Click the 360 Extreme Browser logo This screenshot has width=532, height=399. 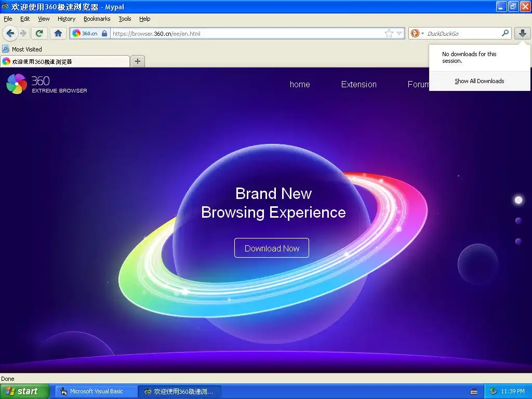[47, 84]
